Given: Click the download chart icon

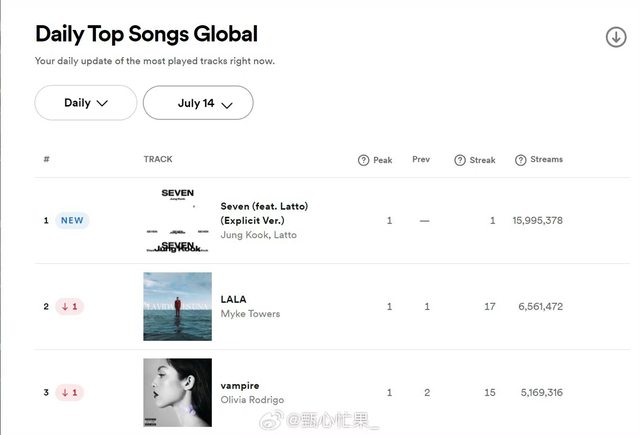Looking at the screenshot, I should [x=615, y=37].
